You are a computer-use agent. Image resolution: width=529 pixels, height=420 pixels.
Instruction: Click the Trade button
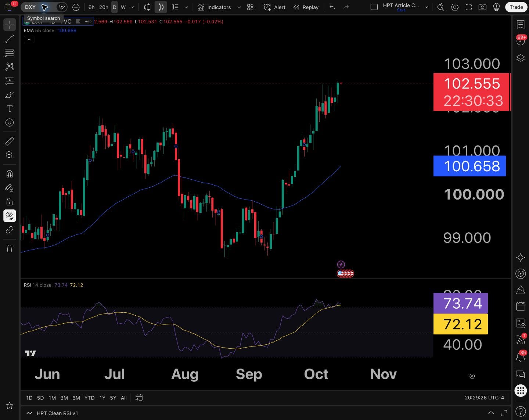pyautogui.click(x=516, y=7)
